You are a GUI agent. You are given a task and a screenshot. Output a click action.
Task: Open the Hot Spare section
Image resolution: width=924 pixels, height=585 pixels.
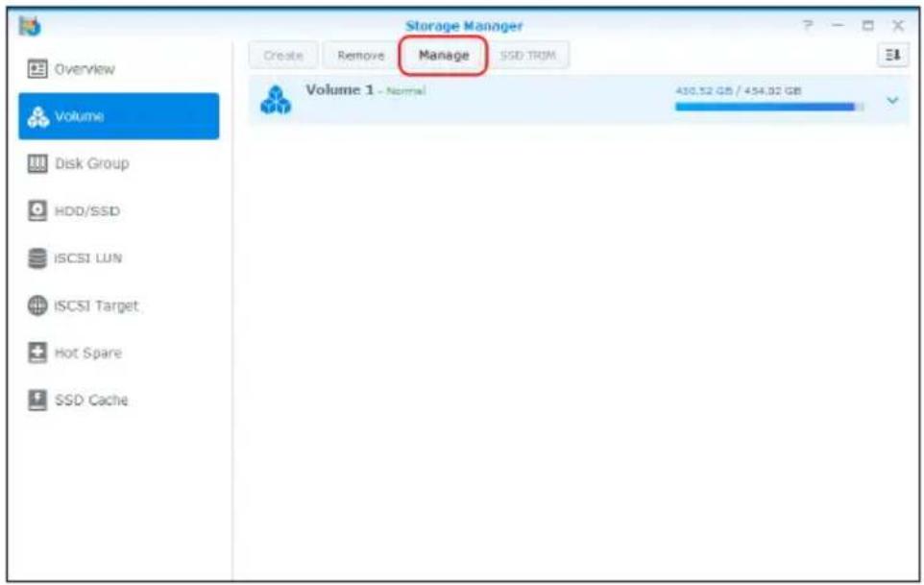pyautogui.click(x=118, y=353)
